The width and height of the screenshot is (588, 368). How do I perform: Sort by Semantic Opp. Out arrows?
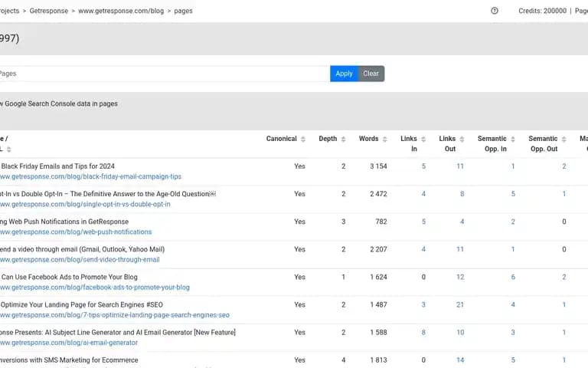(x=563, y=140)
